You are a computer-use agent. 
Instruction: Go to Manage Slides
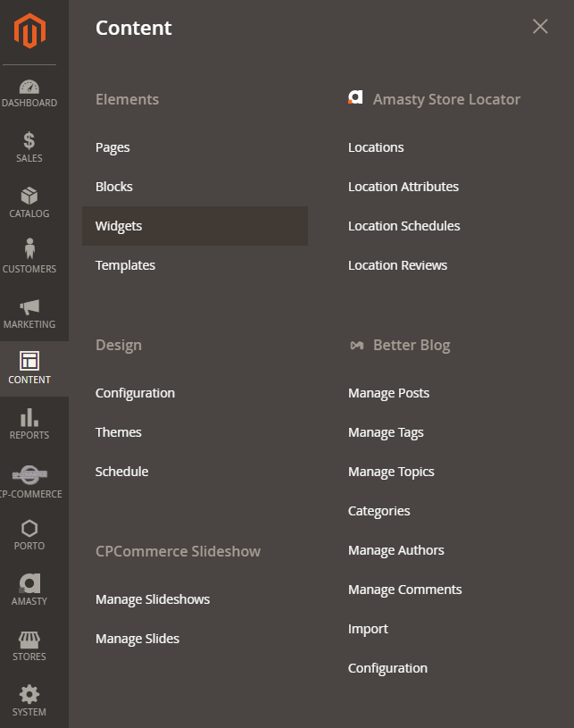[x=137, y=639]
